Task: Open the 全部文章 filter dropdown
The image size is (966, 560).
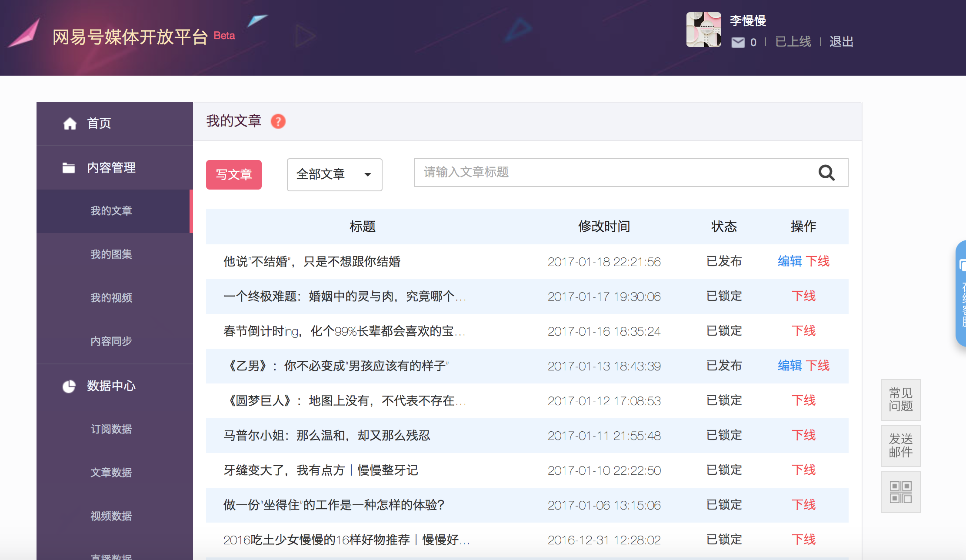Action: [334, 174]
